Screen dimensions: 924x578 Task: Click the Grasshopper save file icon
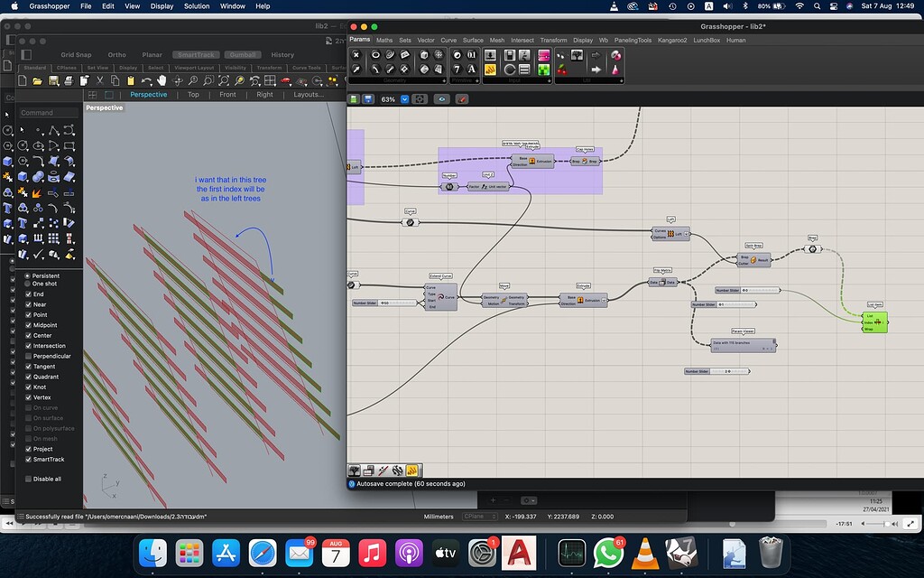[x=367, y=99]
